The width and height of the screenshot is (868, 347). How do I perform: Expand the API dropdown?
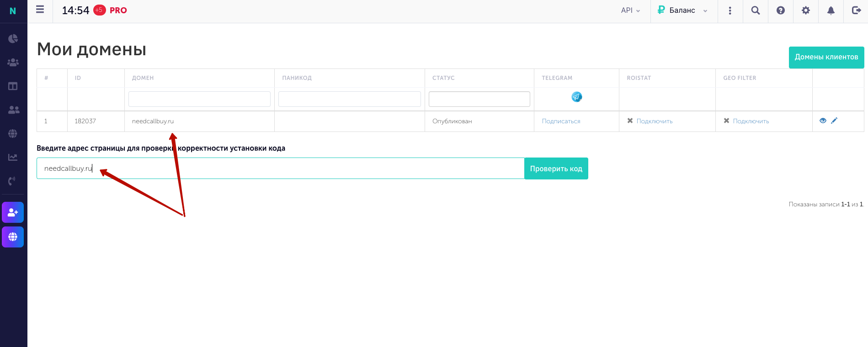(x=630, y=11)
